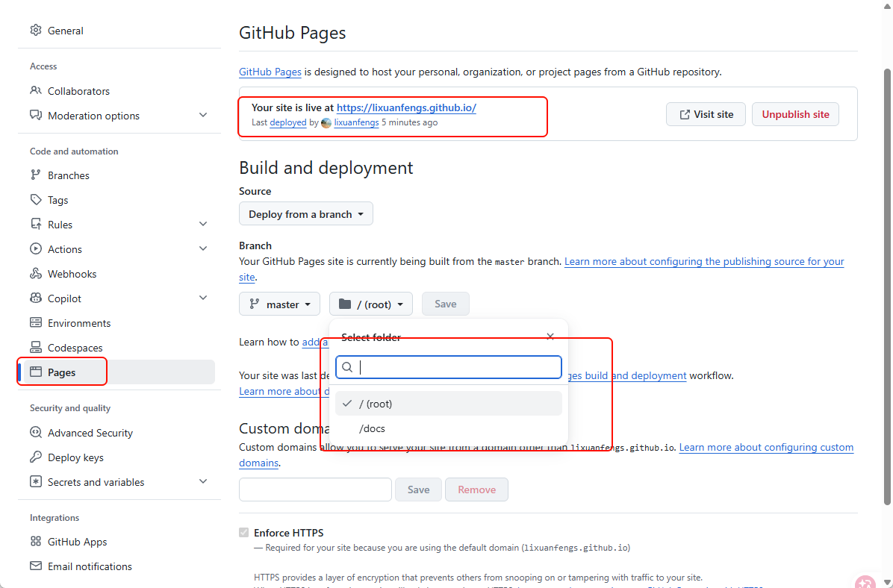The height and width of the screenshot is (588, 893).
Task: Click the Rules icon in sidebar
Action: [x=36, y=225]
